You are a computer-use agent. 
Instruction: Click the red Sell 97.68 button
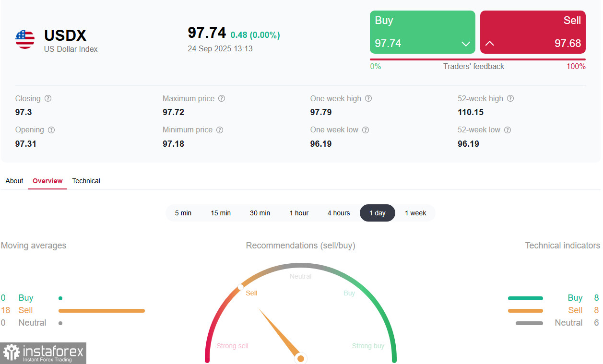coord(533,32)
